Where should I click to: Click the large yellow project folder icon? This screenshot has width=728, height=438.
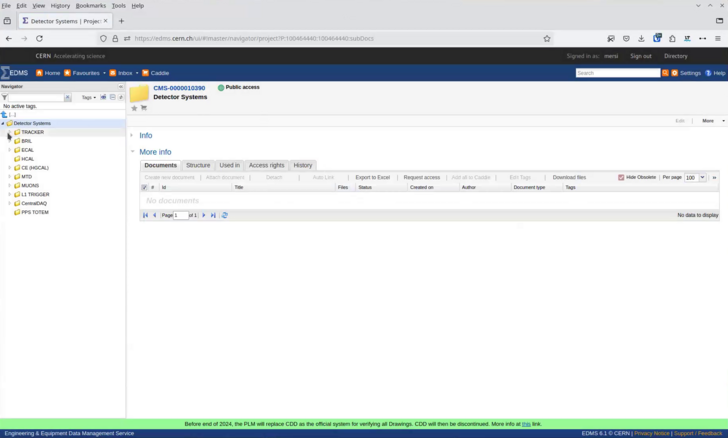(x=139, y=93)
